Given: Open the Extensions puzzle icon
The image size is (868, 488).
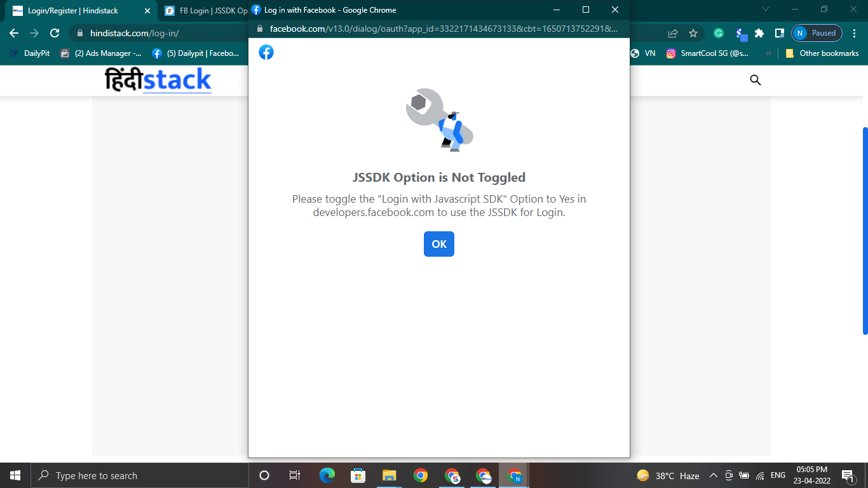Looking at the screenshot, I should pos(759,33).
